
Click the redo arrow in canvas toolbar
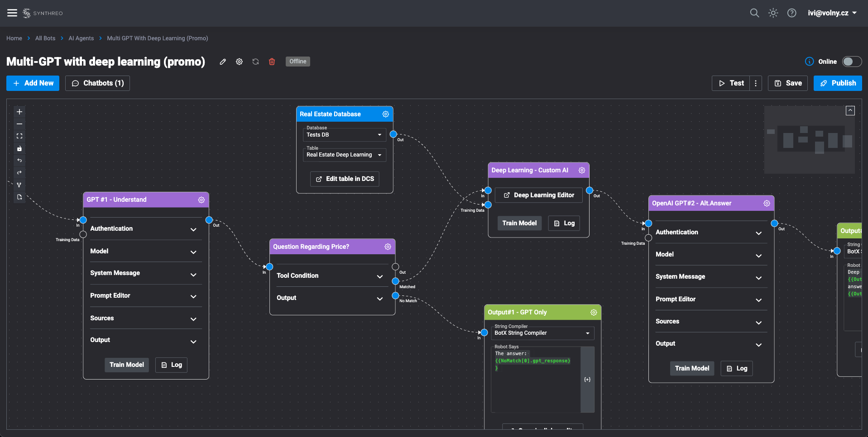coord(19,172)
